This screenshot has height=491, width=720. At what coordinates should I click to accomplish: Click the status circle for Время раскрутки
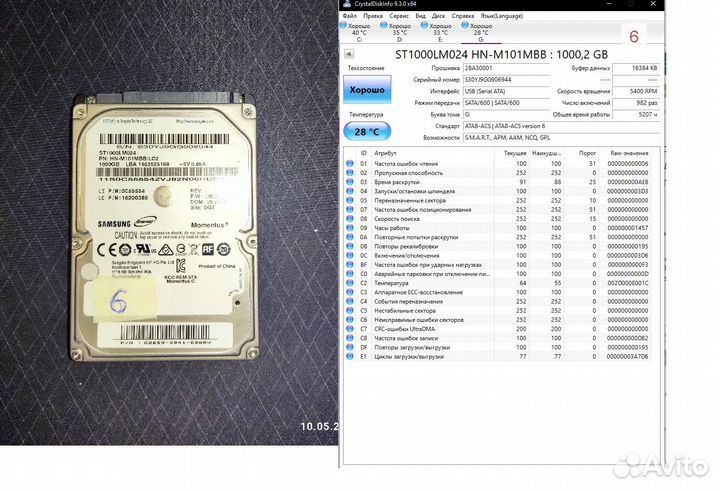click(350, 182)
